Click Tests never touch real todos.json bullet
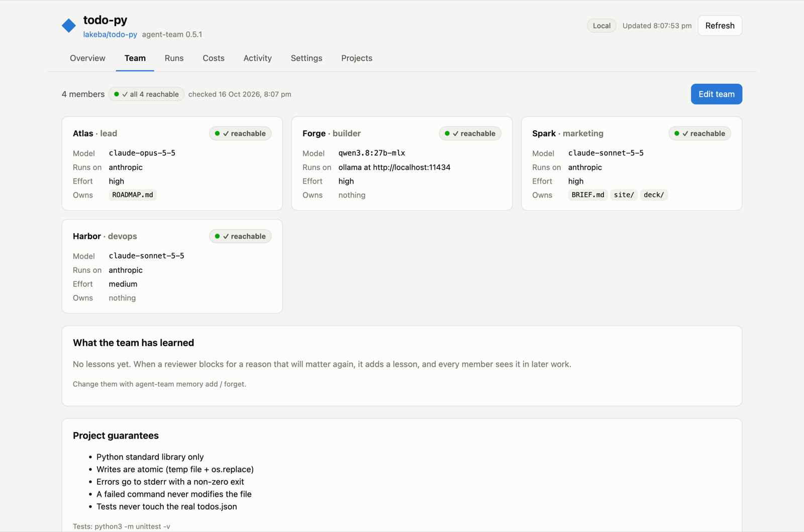 [x=167, y=507]
